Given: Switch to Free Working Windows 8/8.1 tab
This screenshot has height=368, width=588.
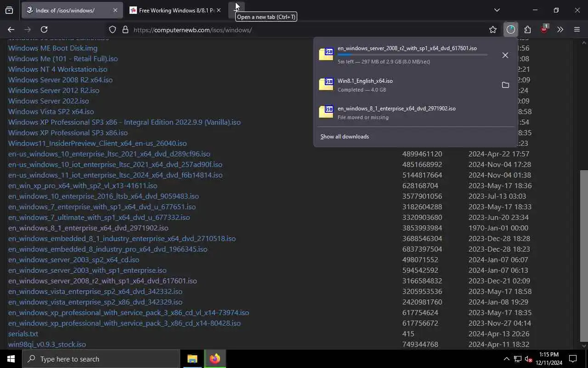Looking at the screenshot, I should point(176,10).
